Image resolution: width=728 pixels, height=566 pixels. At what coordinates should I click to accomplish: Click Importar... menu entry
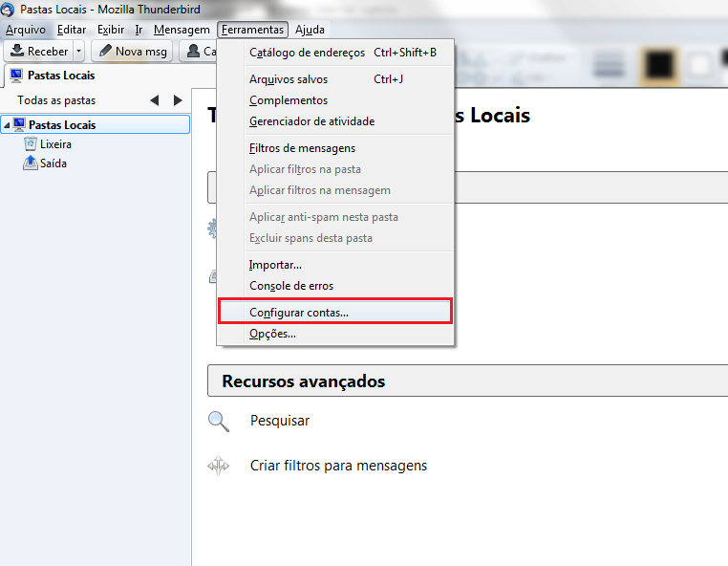335,265
